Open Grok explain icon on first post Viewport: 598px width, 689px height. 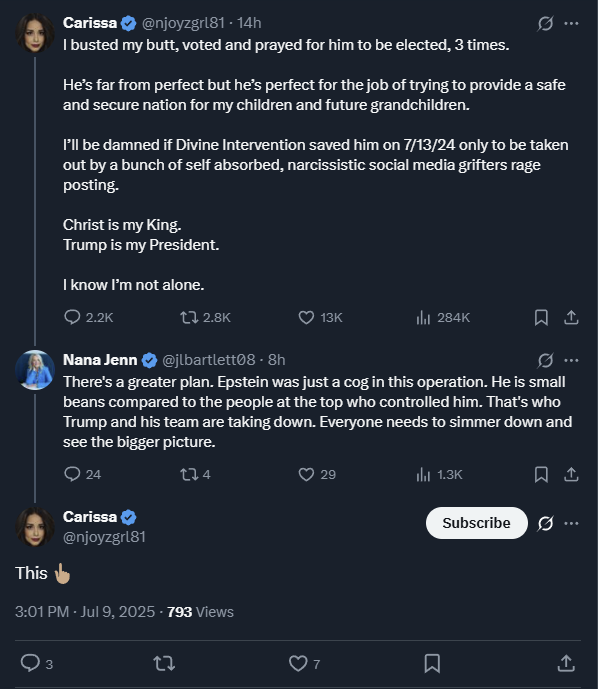click(545, 23)
